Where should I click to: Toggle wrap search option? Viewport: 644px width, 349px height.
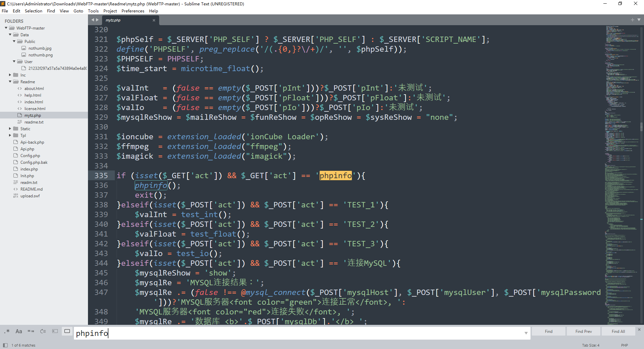point(43,331)
